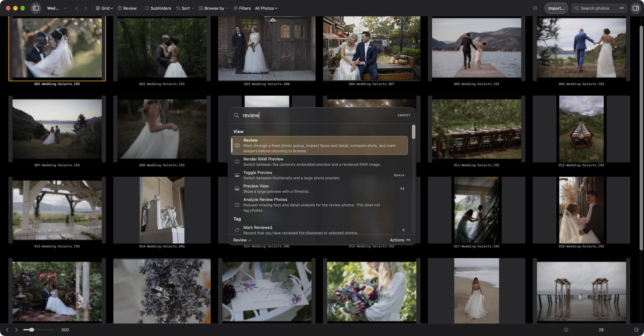Click the split-panel icon beside Analyze Review Photos
The height and width of the screenshot is (336, 644).
237,205
